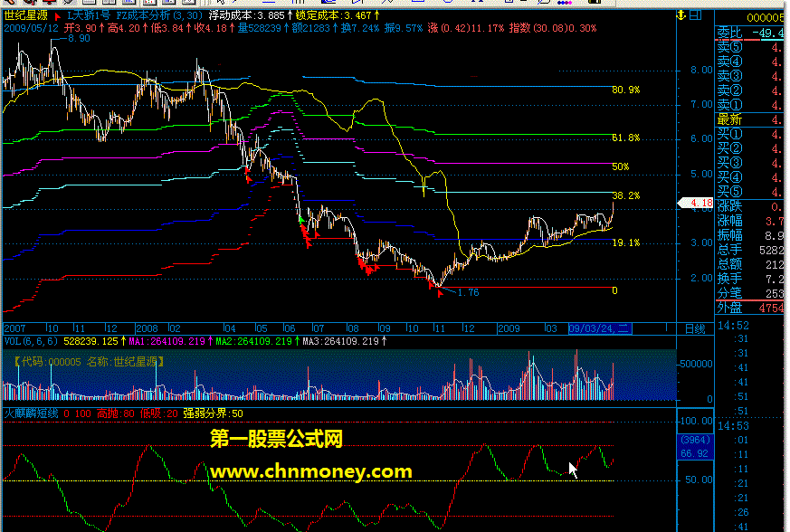Click the 火麒麟短线 indicator name

(32, 413)
